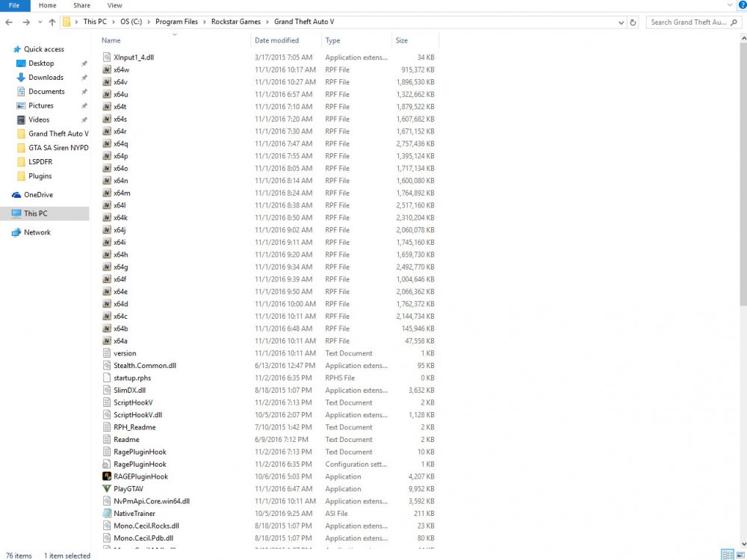Click the Pictures icon in sidebar
The width and height of the screenshot is (747, 560).
[x=21, y=106]
